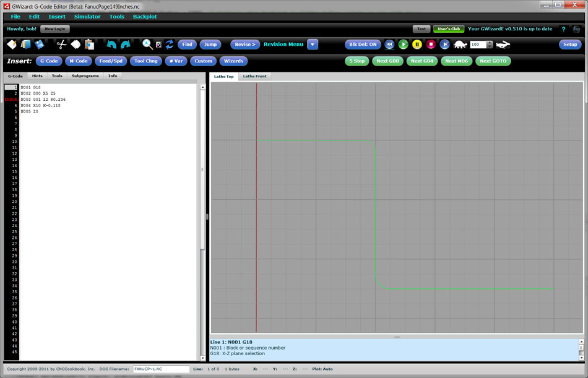Cut selected text with the scissors icon
The image size is (588, 378).
pos(62,44)
